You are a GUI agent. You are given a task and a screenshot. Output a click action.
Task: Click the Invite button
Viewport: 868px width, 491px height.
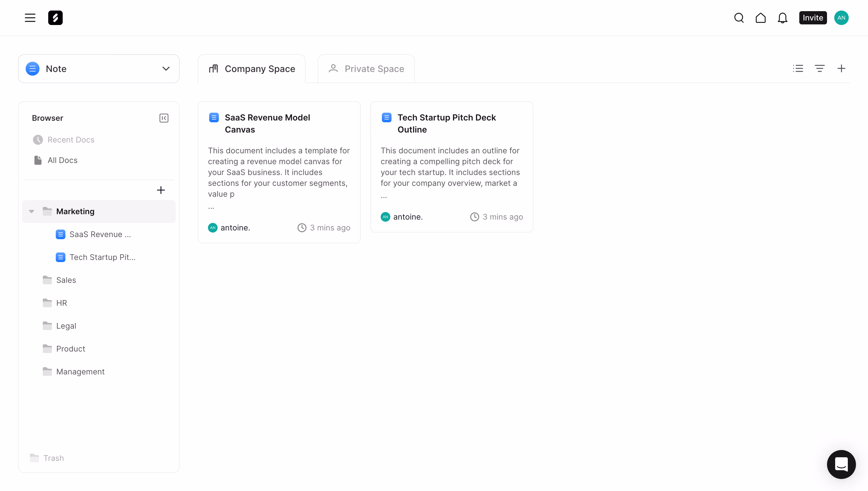click(x=813, y=18)
